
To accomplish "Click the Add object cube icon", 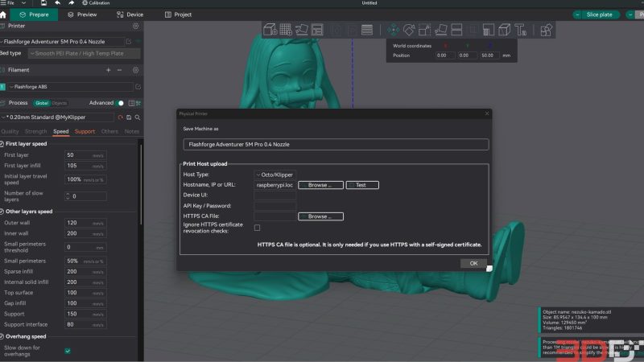I will click(270, 30).
